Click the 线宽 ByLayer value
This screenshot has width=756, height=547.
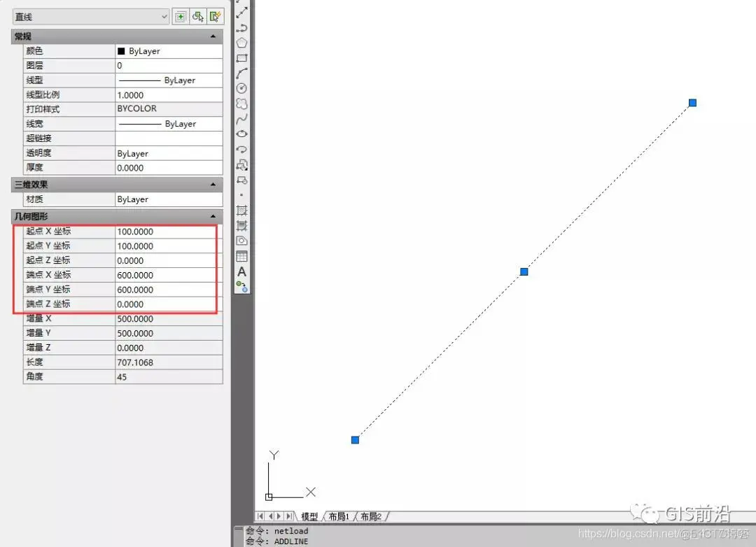169,124
